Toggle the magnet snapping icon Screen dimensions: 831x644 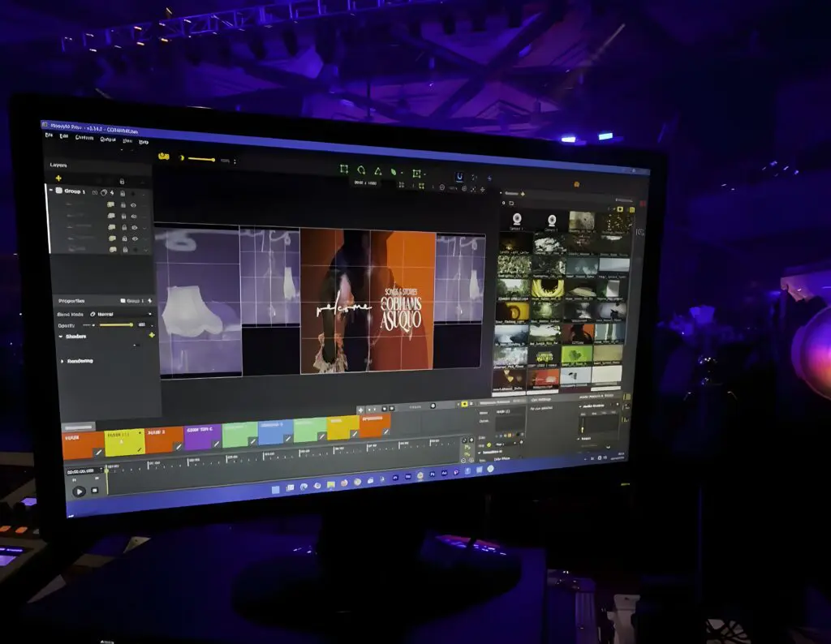tap(459, 176)
